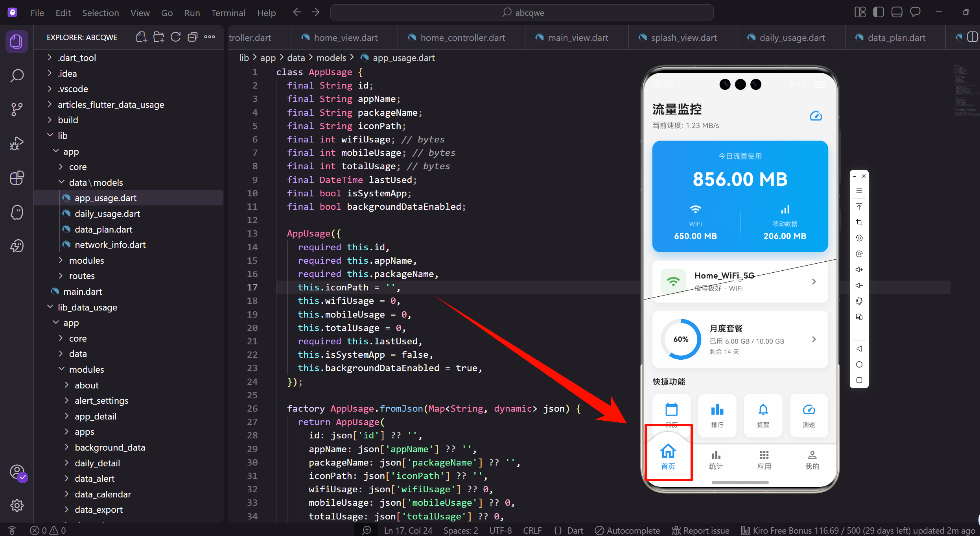Image resolution: width=980 pixels, height=536 pixels.
Task: Open the 应用 bottom navigation tab
Action: click(x=764, y=460)
